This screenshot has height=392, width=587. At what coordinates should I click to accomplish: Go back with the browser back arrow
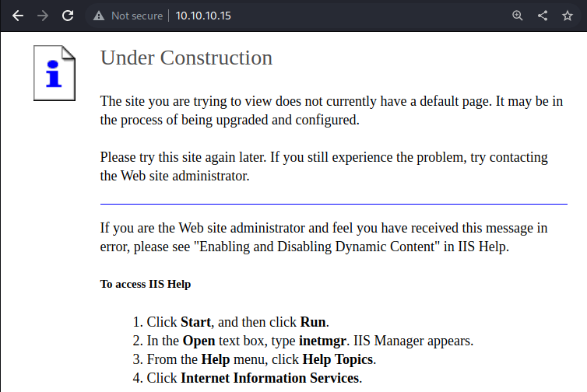point(18,16)
